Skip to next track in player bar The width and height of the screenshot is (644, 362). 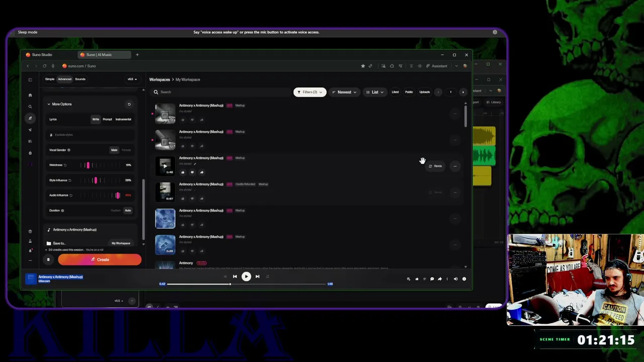257,276
